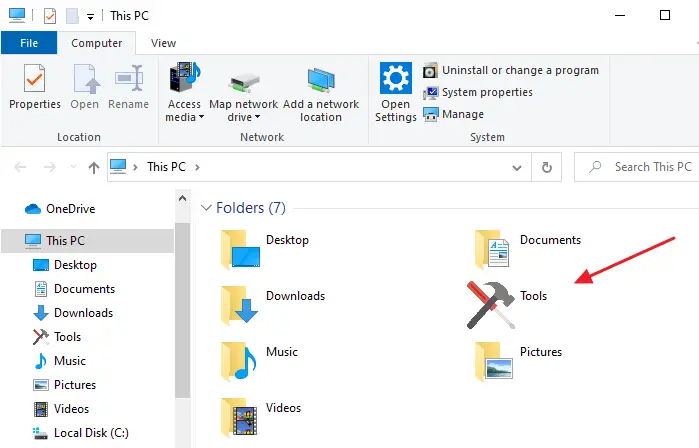Click the navigation pane scroll up arrow
Screen dimensions: 699x448
tap(182, 198)
